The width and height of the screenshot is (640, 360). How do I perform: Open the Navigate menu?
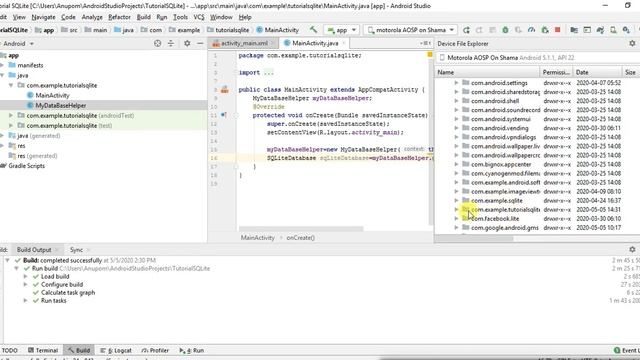43,17
